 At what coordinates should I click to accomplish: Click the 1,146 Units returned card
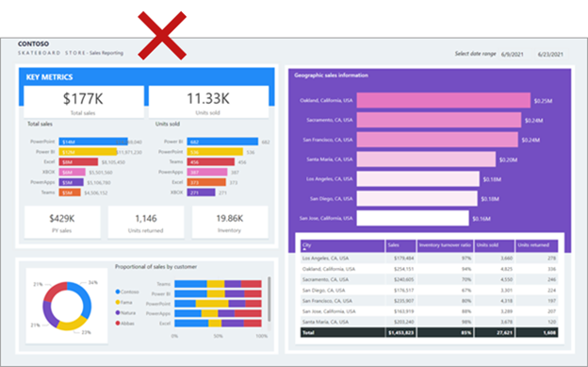(146, 223)
